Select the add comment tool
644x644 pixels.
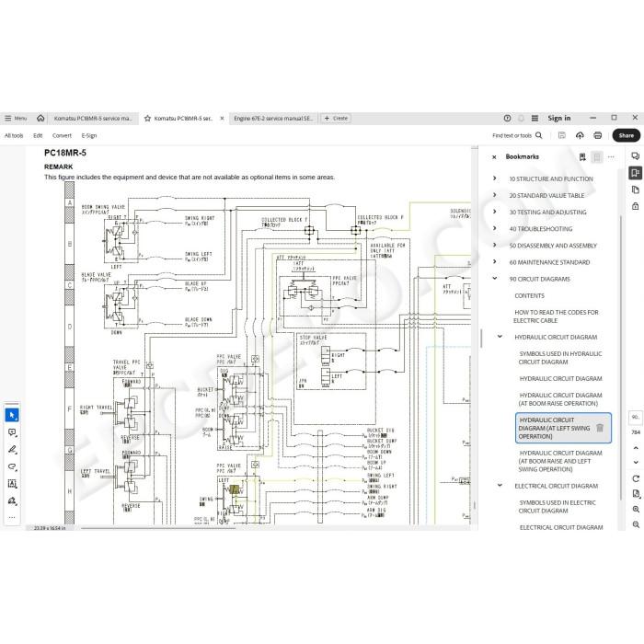(12, 432)
